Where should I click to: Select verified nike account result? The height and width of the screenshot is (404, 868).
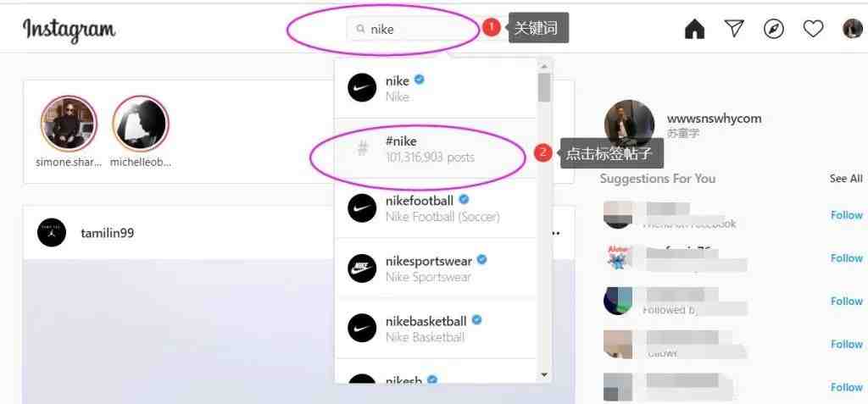[437, 88]
